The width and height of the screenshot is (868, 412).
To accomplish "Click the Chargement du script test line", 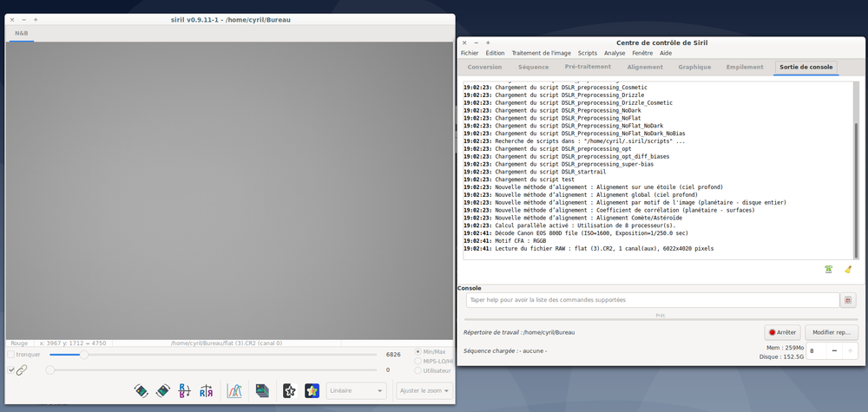I will [519, 180].
